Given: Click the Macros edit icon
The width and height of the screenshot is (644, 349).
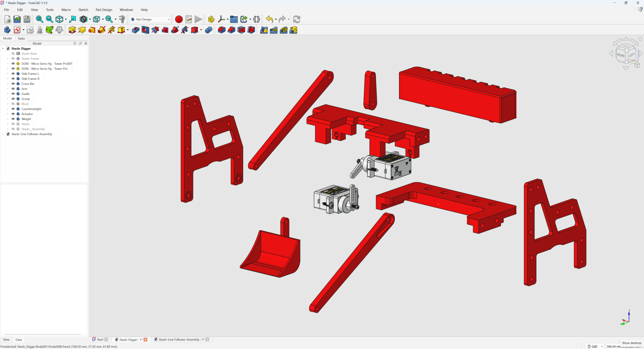Looking at the screenshot, I should click(x=189, y=19).
